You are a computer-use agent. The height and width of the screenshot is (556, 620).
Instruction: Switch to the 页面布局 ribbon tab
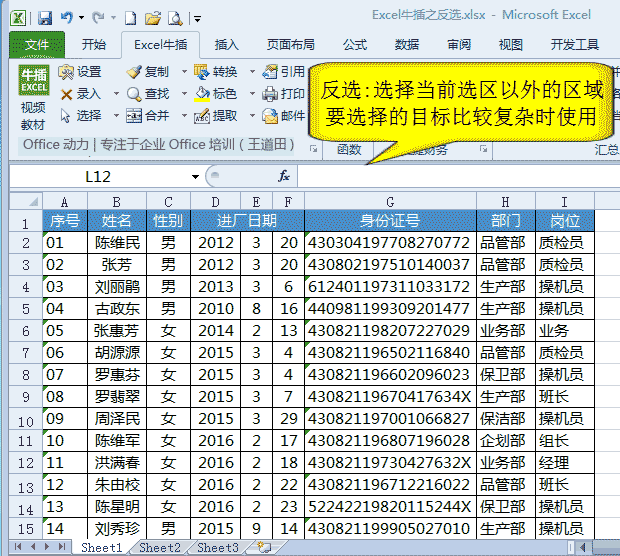[x=291, y=45]
